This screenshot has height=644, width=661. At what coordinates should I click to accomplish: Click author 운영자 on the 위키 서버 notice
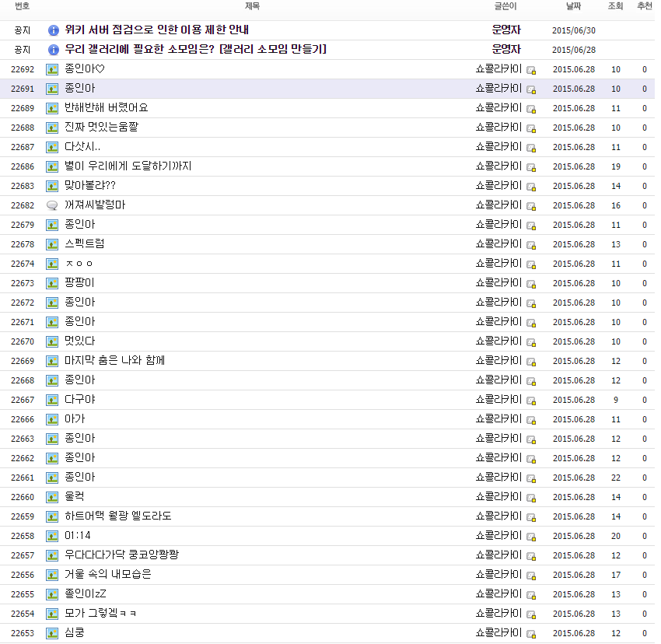point(506,30)
